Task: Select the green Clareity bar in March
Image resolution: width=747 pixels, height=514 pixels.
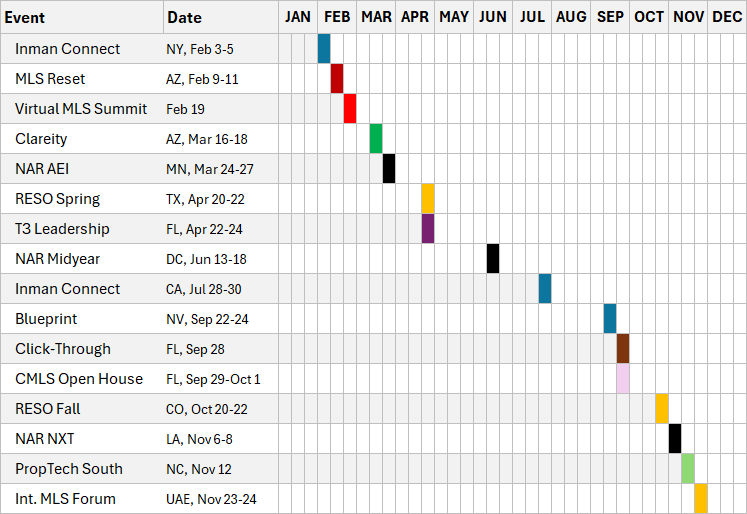Action: (x=376, y=139)
